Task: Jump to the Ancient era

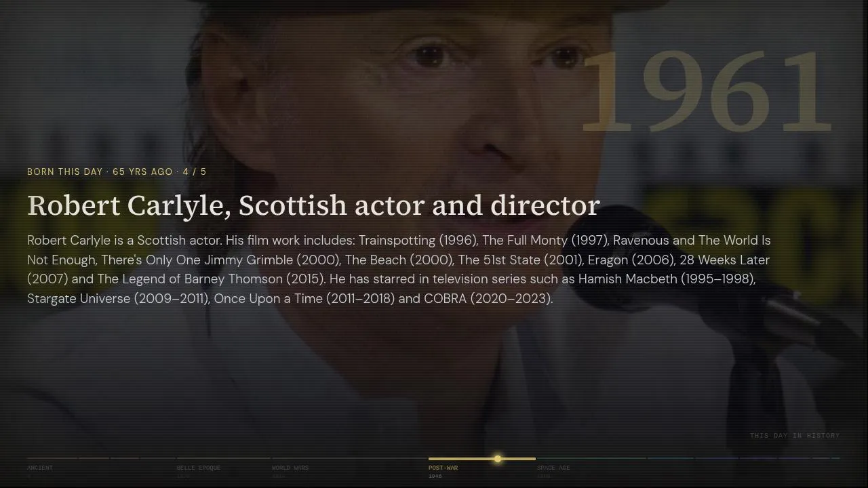Action: (40, 468)
